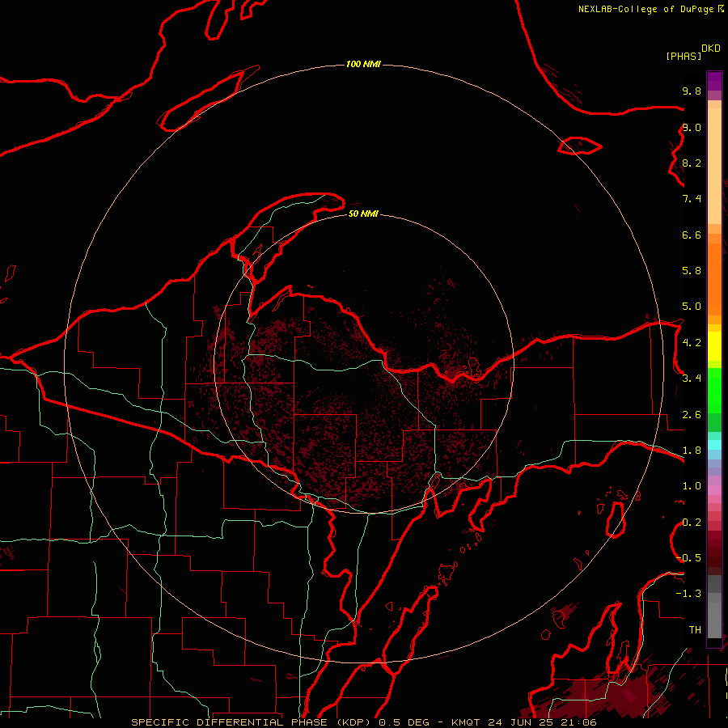Click the pink segment of the color bar

point(714,490)
